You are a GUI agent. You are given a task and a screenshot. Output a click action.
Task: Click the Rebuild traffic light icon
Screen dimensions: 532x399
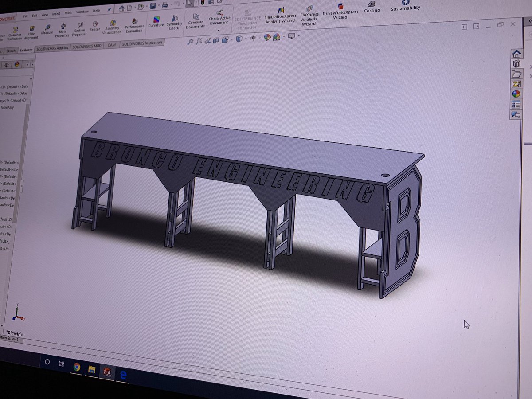point(202,3)
